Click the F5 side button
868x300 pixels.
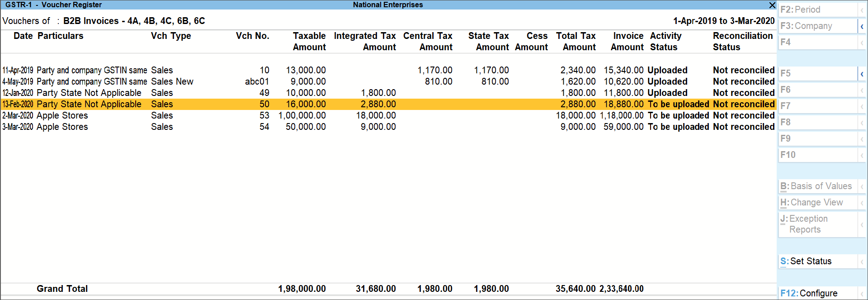pyautogui.click(x=818, y=73)
